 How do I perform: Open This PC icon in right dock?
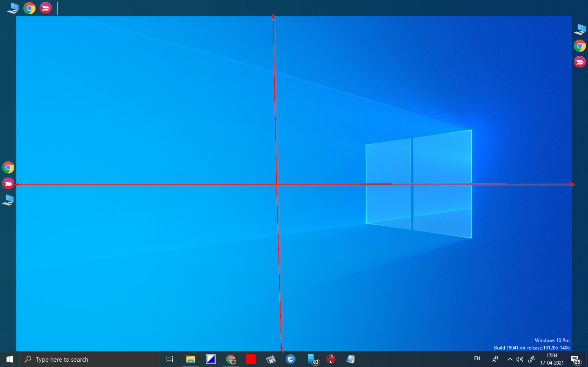pos(580,29)
